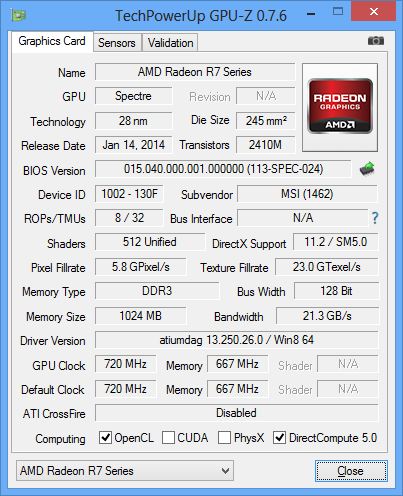The width and height of the screenshot is (403, 496).
Task: Close window with red X button
Action: coord(374,12)
